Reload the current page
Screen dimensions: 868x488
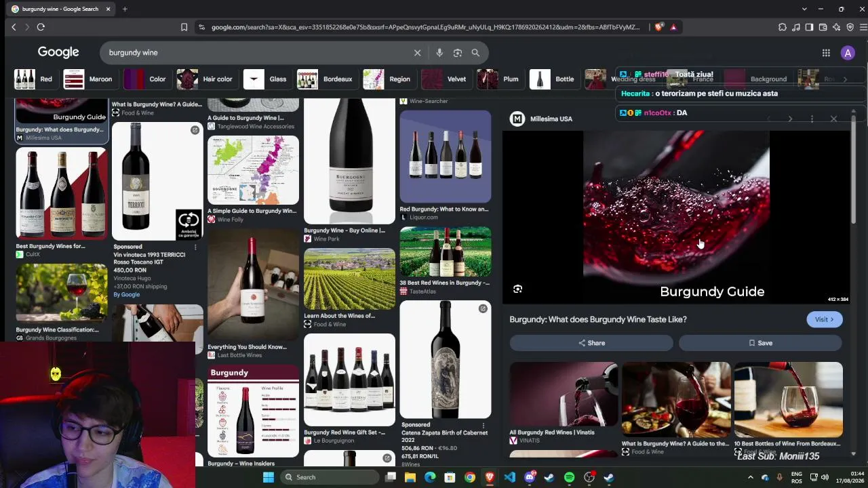coord(41,27)
